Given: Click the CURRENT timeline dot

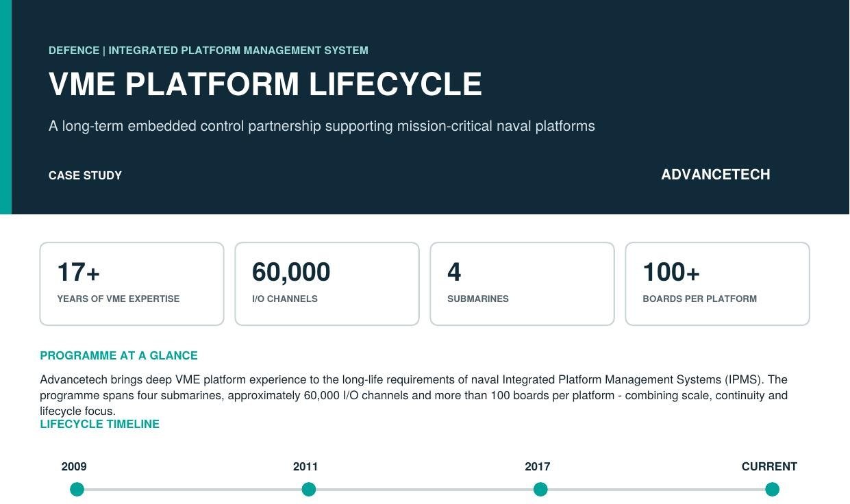Looking at the screenshot, I should pos(772,489).
